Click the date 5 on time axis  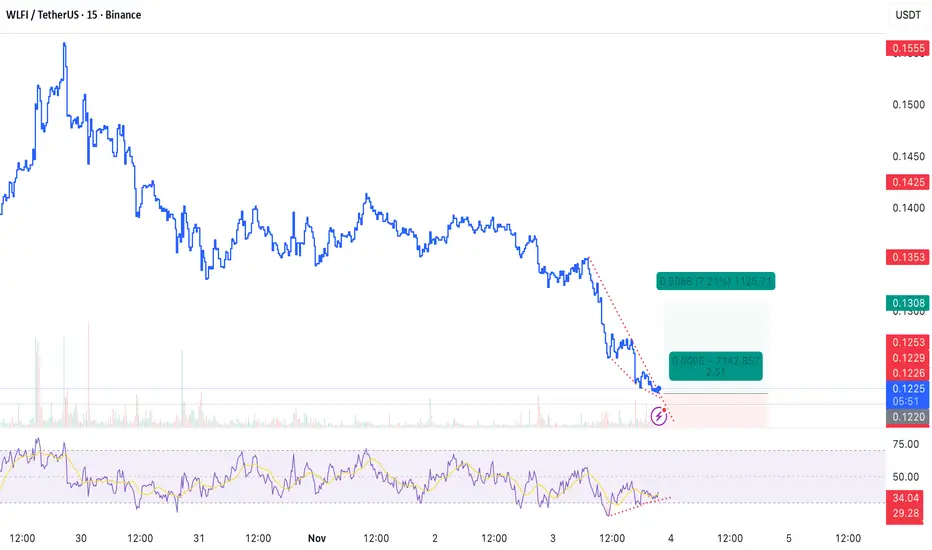(x=789, y=538)
